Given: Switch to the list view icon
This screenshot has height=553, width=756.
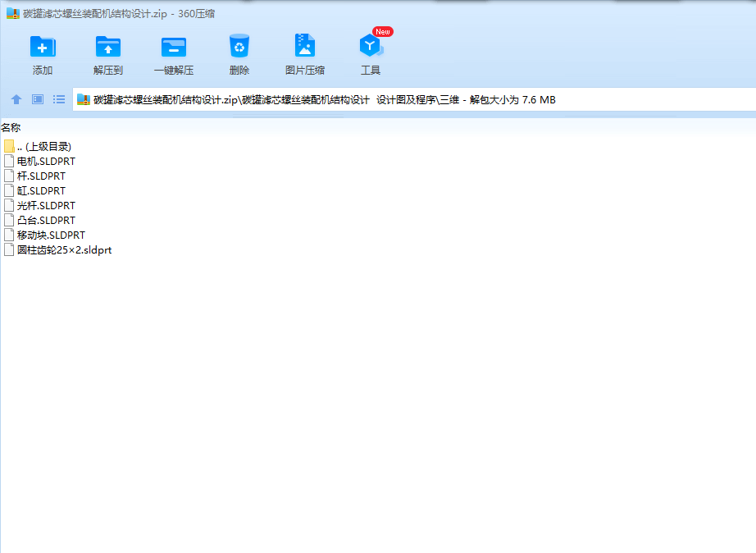Looking at the screenshot, I should coord(59,99).
